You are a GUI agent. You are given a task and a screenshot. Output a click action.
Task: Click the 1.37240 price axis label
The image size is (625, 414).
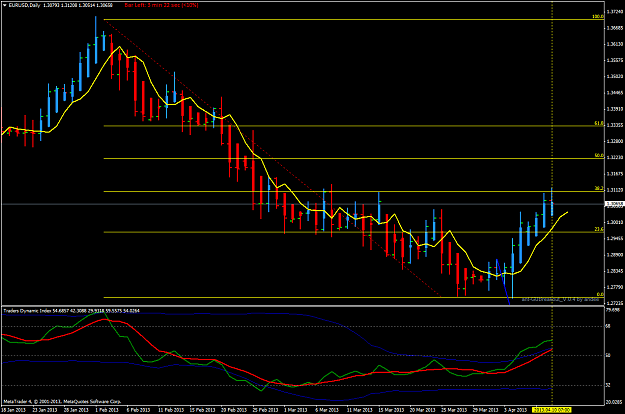pos(614,12)
